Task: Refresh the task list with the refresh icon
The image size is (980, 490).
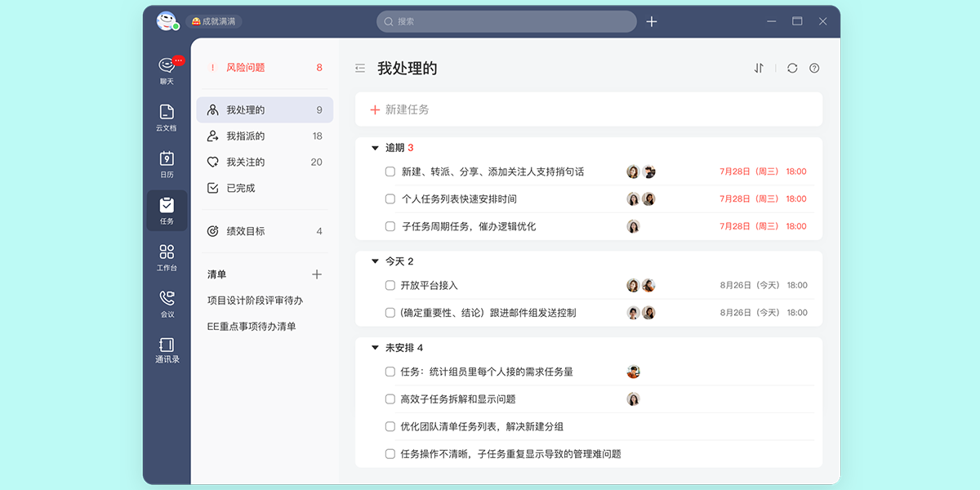Action: (x=791, y=69)
